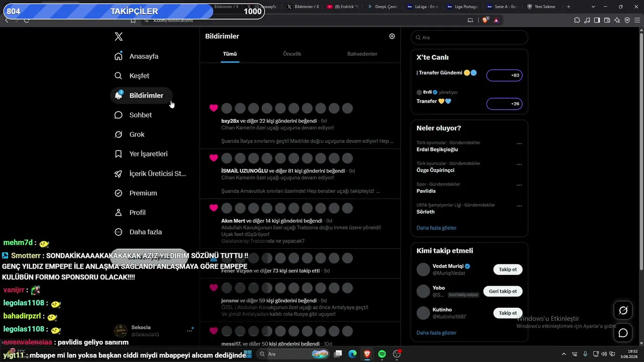This screenshot has width=644, height=362.
Task: Open Spotify from the taskbar
Action: [x=382, y=354]
